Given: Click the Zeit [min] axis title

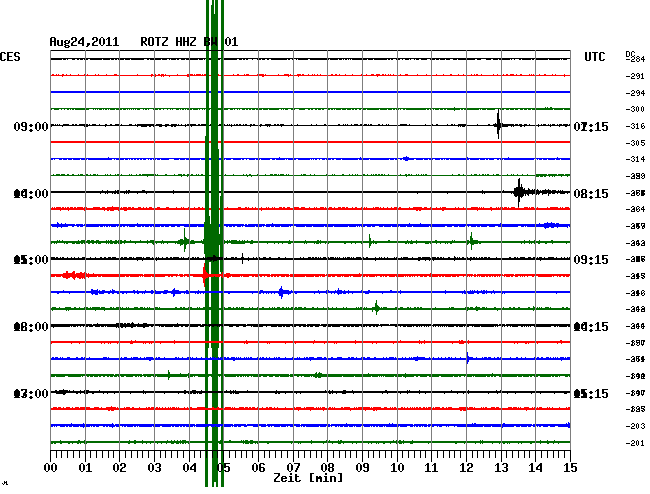Looking at the screenshot, I should 308,478.
